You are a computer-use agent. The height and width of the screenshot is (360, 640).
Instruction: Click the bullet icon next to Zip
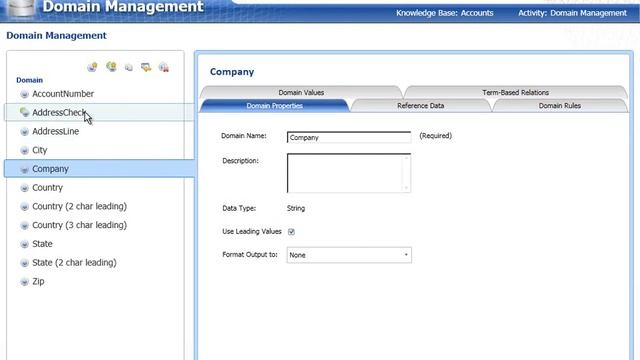point(24,282)
